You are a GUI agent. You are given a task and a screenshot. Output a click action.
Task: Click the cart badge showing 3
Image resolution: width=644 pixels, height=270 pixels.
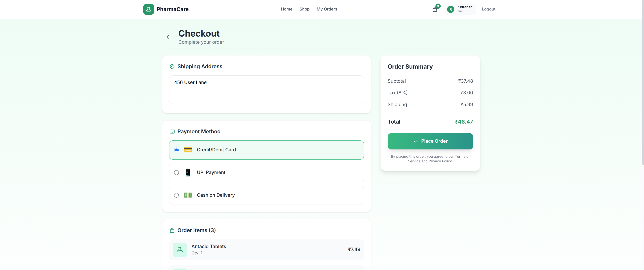pyautogui.click(x=438, y=6)
